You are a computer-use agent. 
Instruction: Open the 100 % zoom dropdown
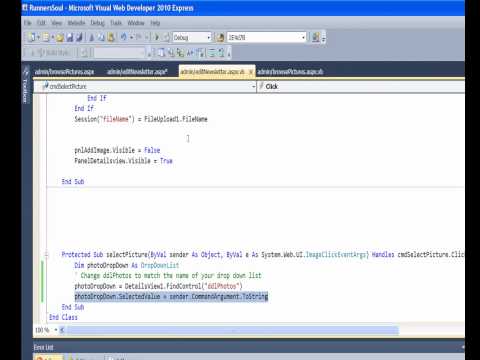(56, 330)
